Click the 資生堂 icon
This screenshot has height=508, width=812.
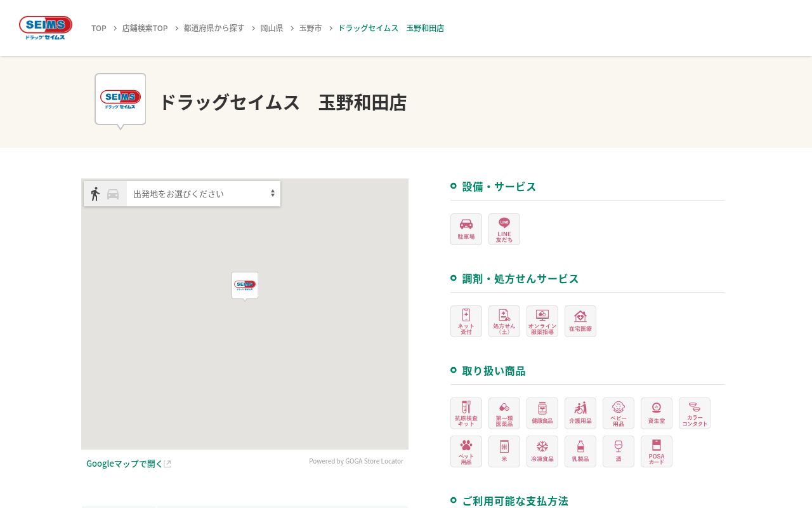(657, 413)
